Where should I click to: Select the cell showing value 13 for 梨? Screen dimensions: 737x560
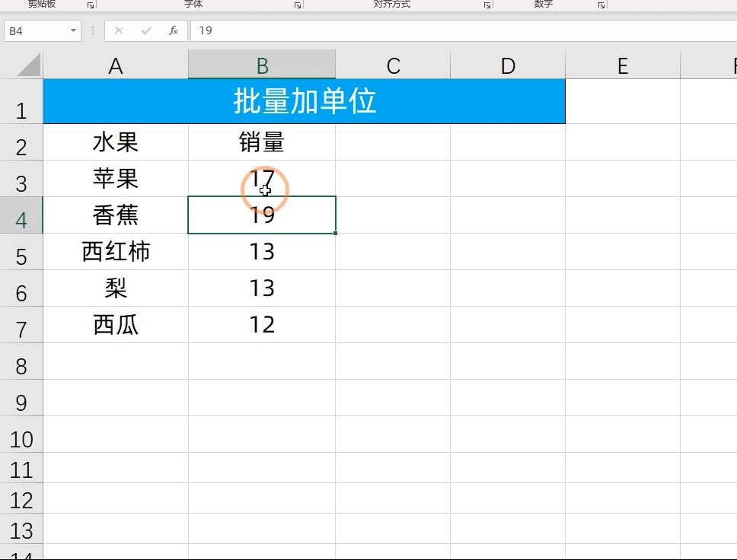click(x=262, y=288)
